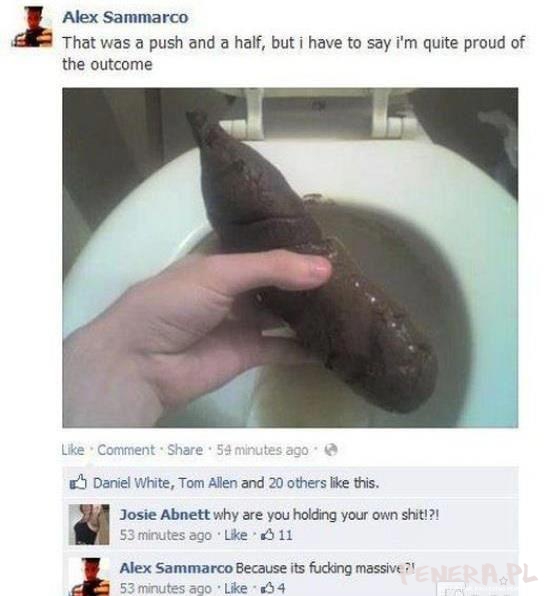This screenshot has width=550, height=596.
Task: Open Daniel White's profile
Action: (x=133, y=483)
